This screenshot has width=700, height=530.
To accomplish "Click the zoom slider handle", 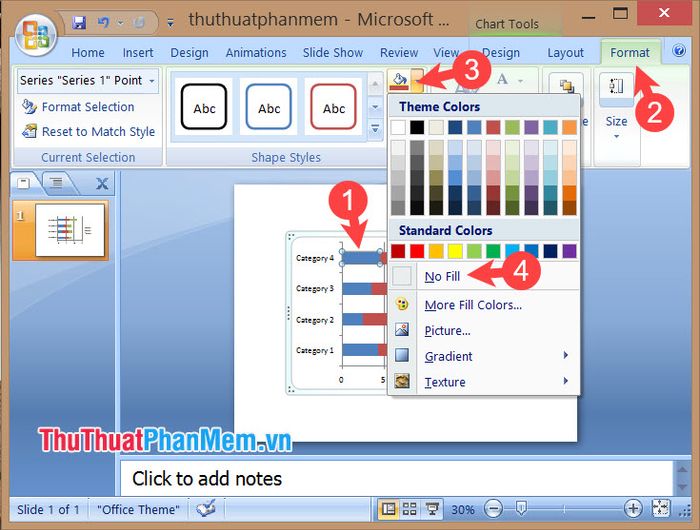I will click(x=521, y=508).
